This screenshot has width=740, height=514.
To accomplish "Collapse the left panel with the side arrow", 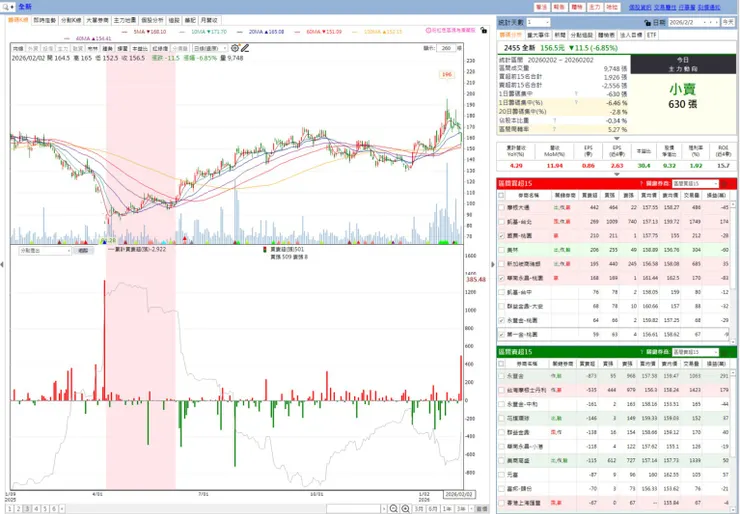I will click(x=2, y=265).
